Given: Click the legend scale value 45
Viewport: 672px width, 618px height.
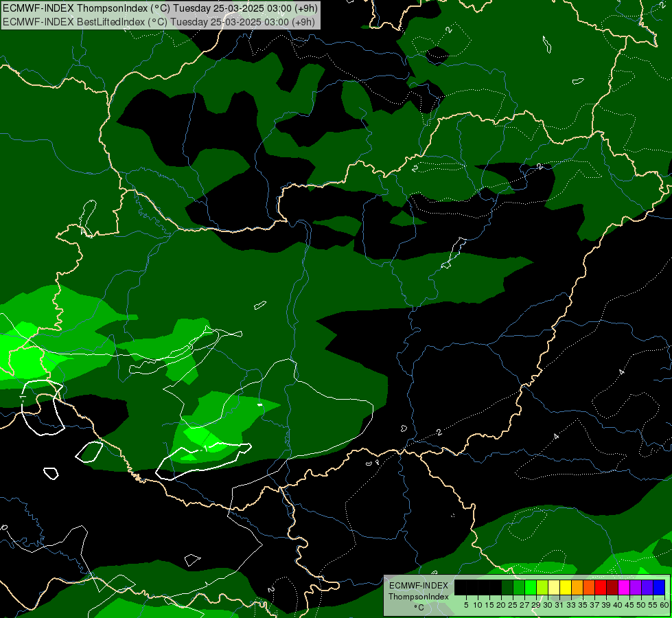Looking at the screenshot, I should point(629,605).
